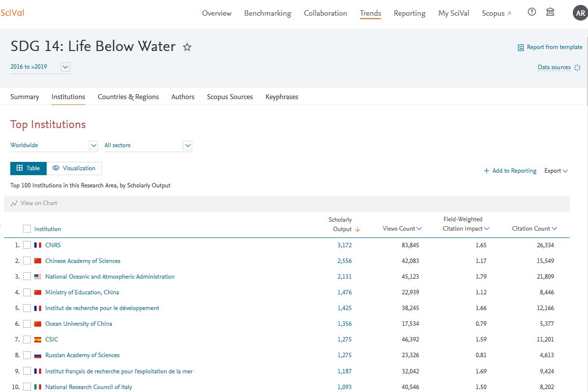588x392 pixels.
Task: Click the help question mark icon
Action: click(x=532, y=12)
